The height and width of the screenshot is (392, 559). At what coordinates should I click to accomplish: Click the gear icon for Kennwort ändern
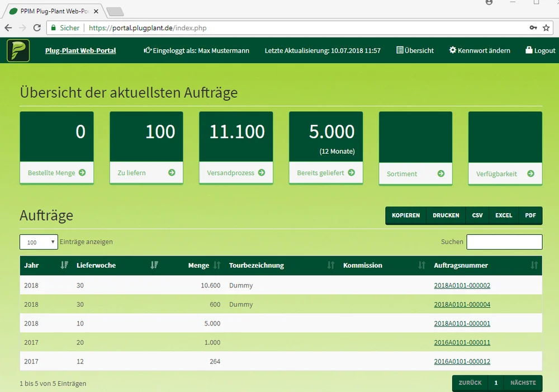click(452, 50)
